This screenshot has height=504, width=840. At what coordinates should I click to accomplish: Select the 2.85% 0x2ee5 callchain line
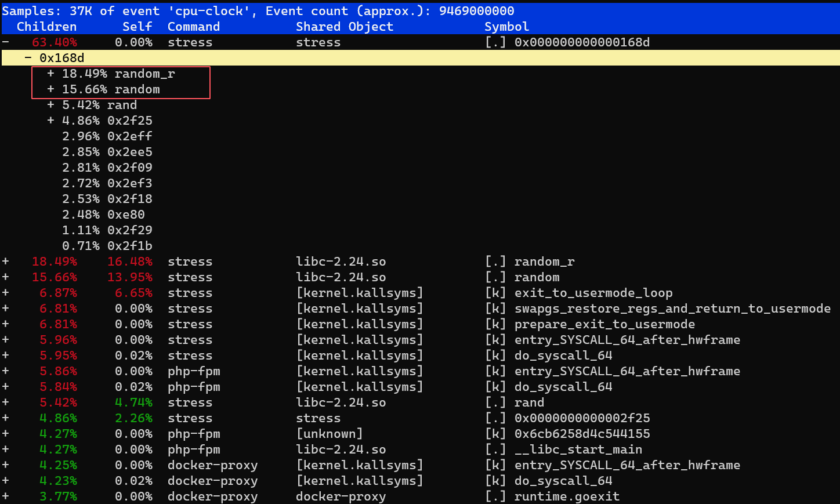pos(107,152)
